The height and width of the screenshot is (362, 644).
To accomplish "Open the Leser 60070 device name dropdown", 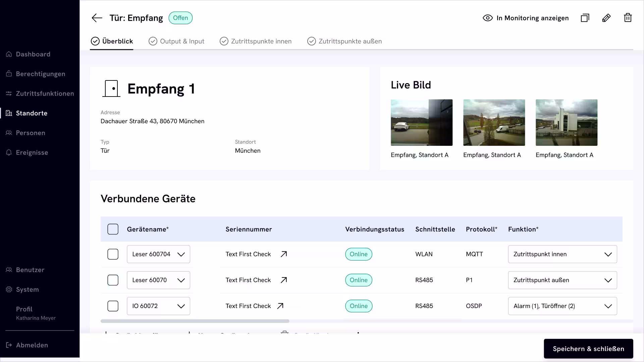I will [158, 280].
